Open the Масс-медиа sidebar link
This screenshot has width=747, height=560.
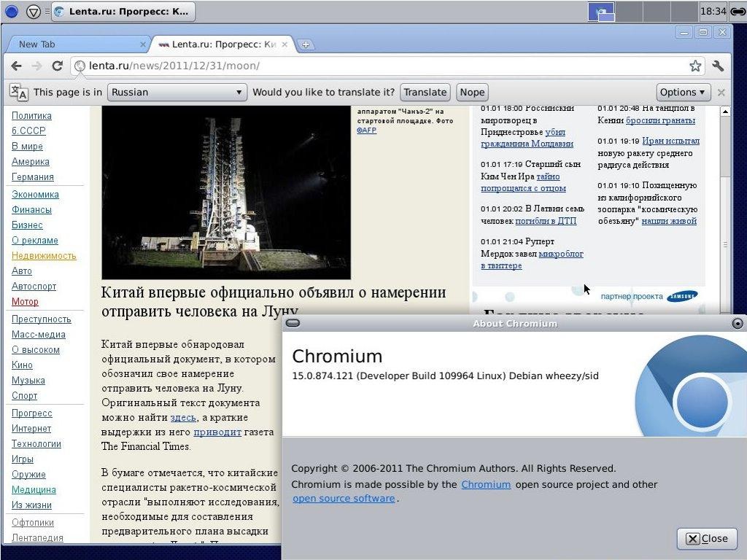pos(39,334)
